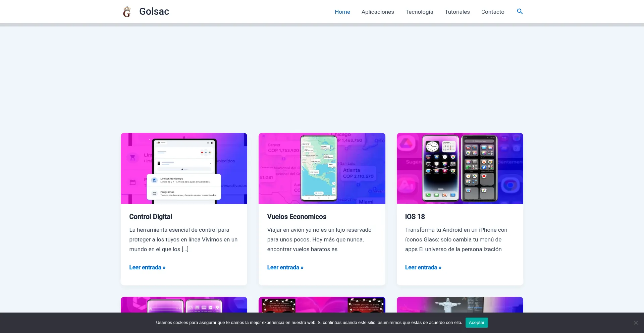Click the Vuelos Economicos heading

297,217
